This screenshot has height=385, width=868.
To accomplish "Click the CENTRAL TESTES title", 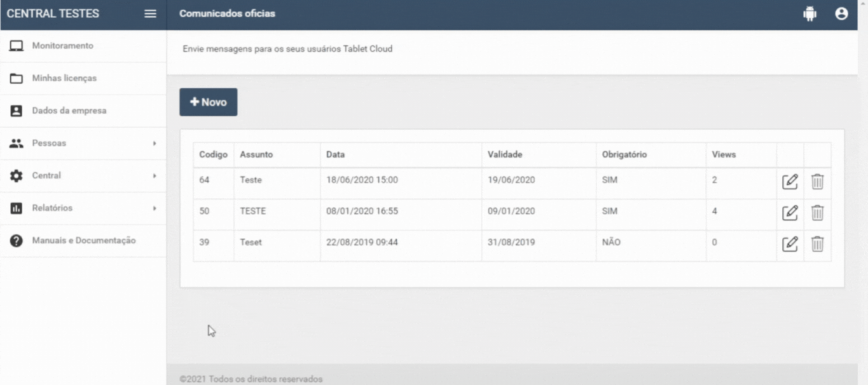I will coord(53,14).
